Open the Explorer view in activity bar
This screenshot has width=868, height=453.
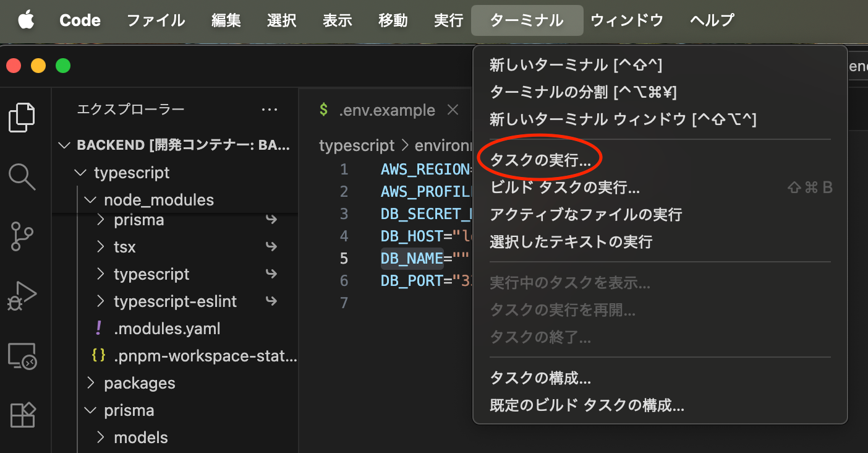[22, 118]
